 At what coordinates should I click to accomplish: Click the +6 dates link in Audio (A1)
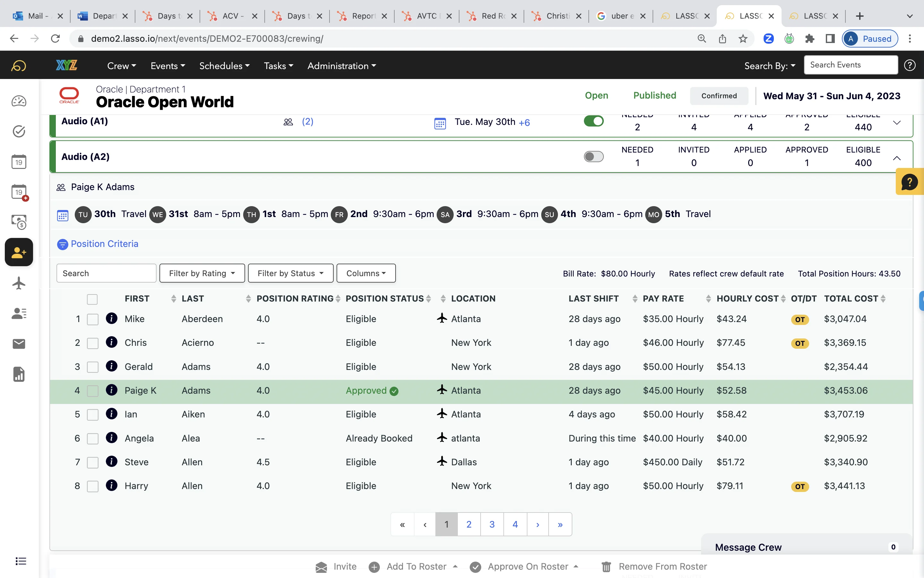click(524, 123)
